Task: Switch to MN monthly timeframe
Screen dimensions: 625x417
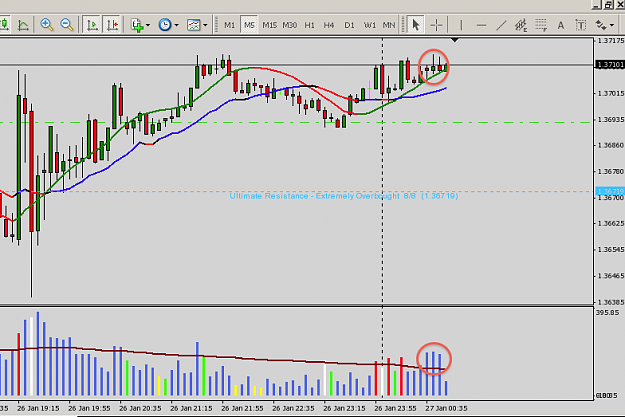Action: coord(389,25)
